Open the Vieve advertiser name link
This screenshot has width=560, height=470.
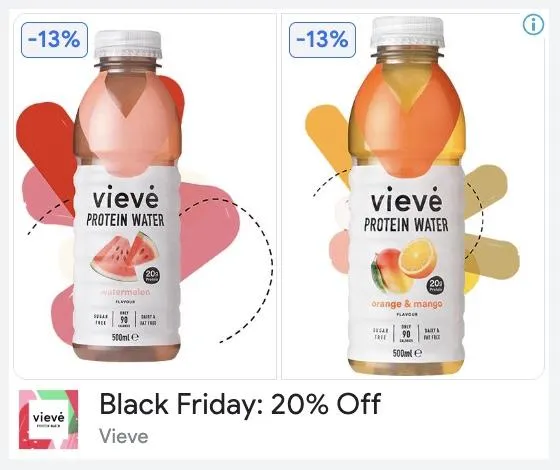124,436
